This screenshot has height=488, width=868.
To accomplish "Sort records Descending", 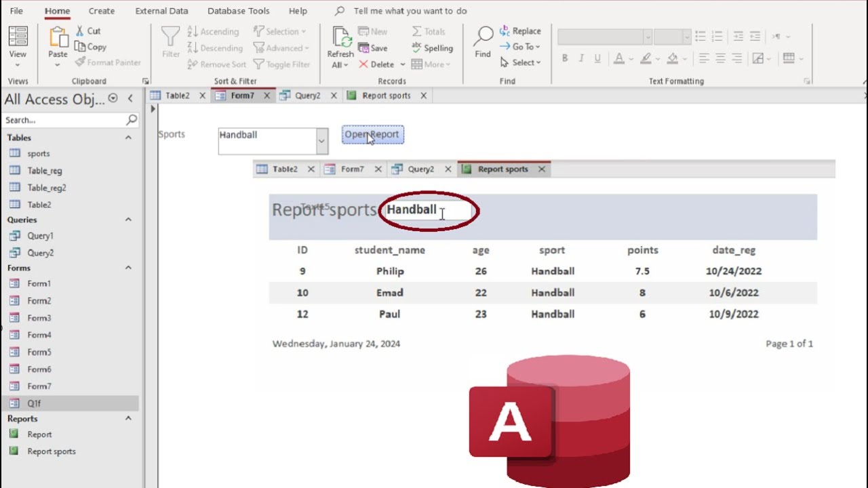I will (214, 48).
